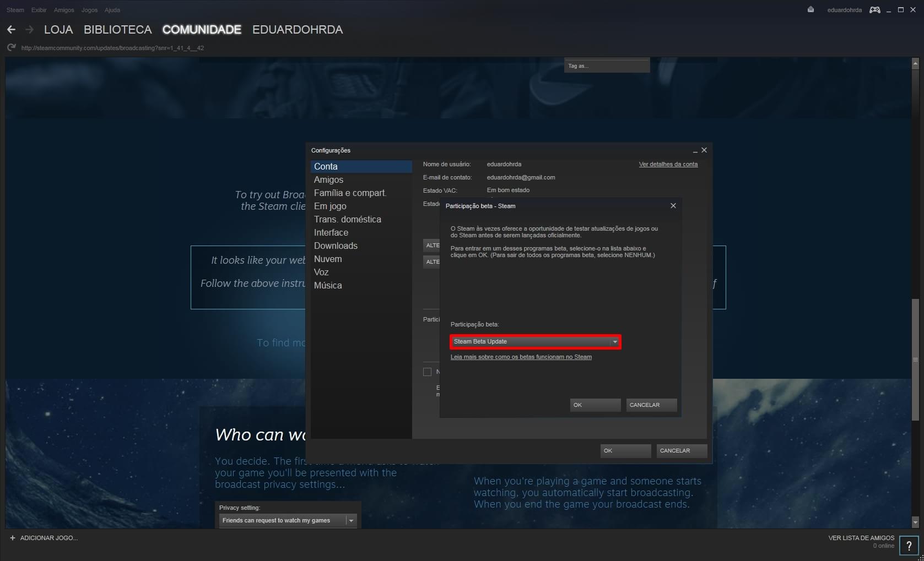The height and width of the screenshot is (561, 924).
Task: Open the Steam menu
Action: (x=15, y=10)
